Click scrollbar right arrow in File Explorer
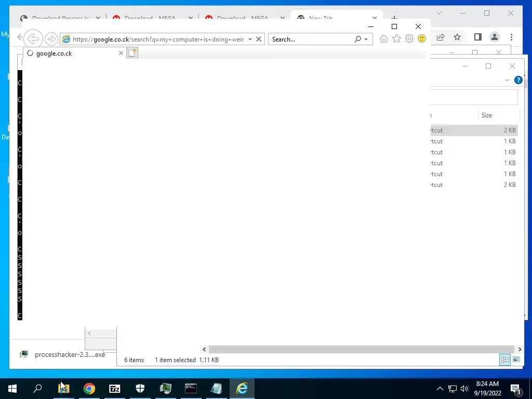 [520, 349]
